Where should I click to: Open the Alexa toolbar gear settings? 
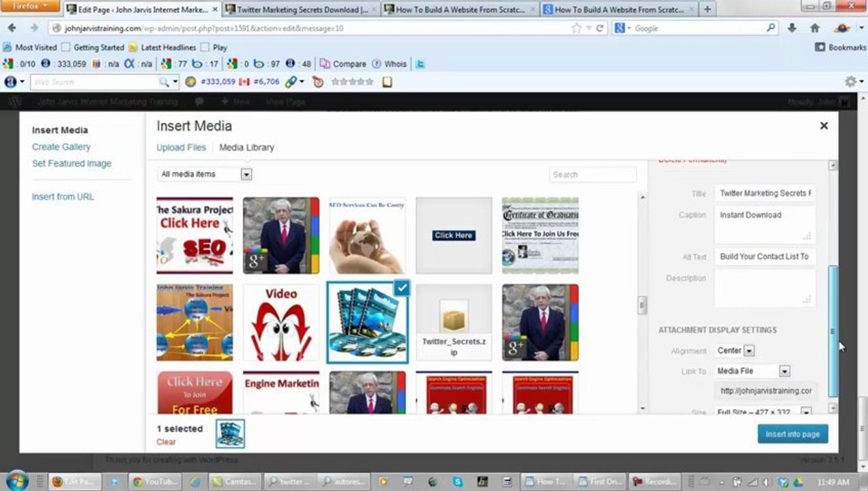click(850, 82)
